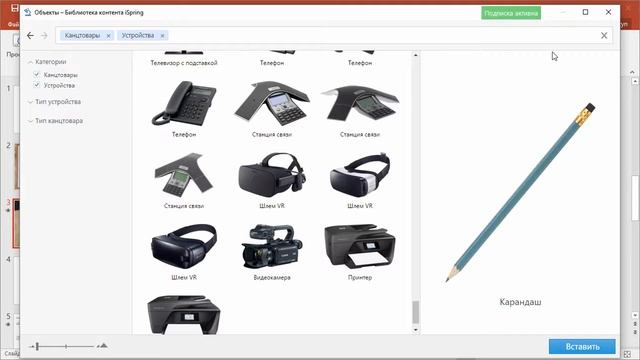Select the Станция связи in left column
This screenshot has width=640, height=360.
(184, 175)
